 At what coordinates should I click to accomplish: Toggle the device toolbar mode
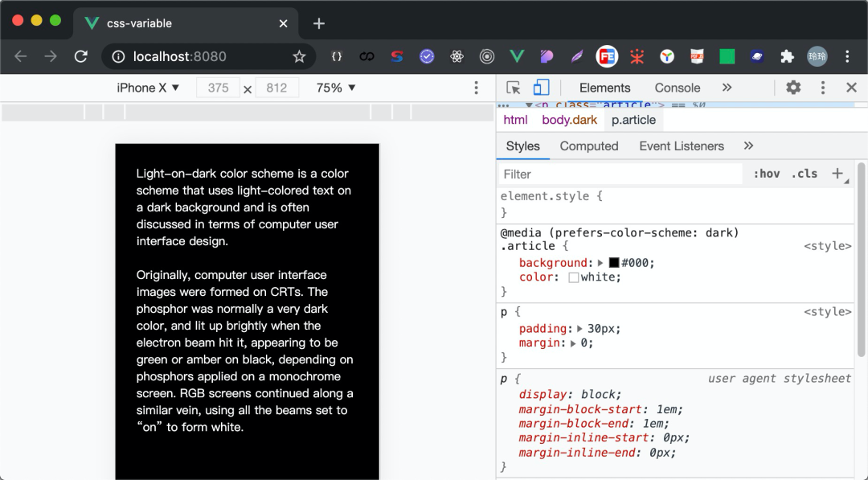[x=541, y=88]
